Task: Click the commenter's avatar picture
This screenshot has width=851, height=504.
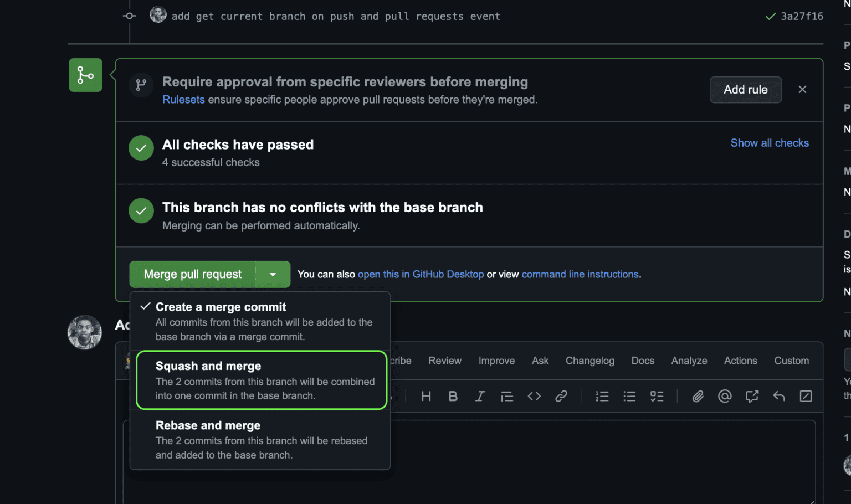Action: coord(84,332)
